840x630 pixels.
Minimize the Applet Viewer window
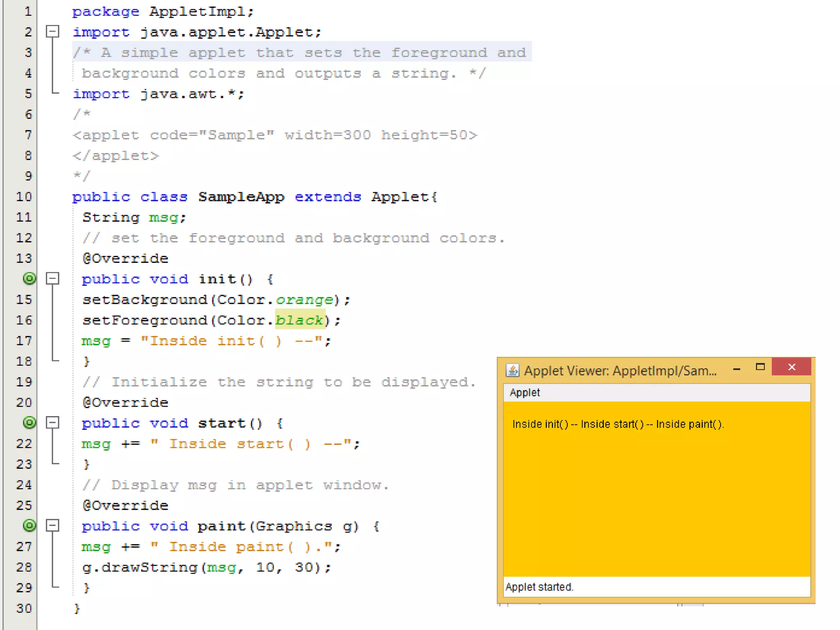(737, 369)
